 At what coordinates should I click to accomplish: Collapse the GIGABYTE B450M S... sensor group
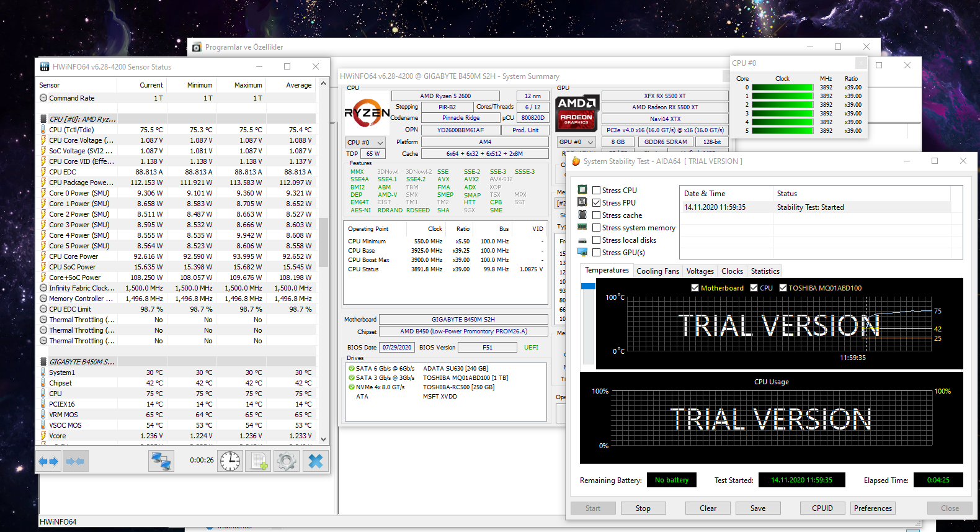(82, 361)
